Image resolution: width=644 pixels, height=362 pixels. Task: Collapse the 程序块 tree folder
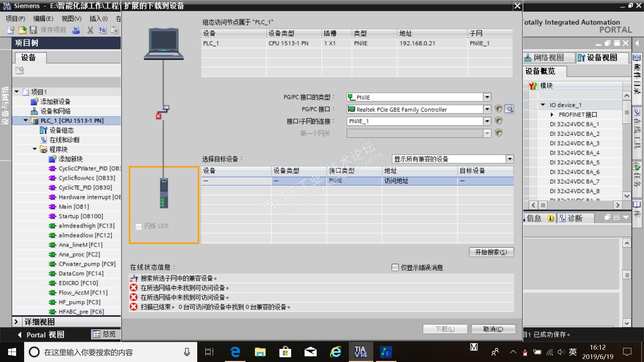click(35, 149)
